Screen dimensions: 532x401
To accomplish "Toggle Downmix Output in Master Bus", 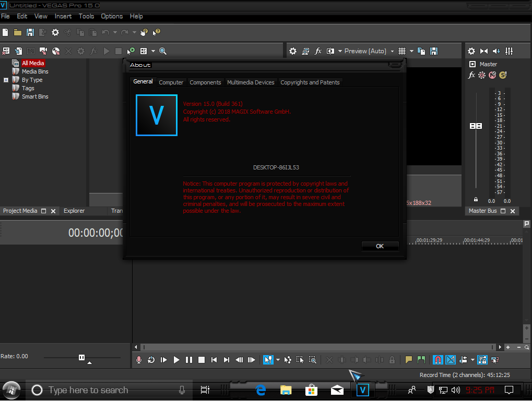I will [x=484, y=51].
